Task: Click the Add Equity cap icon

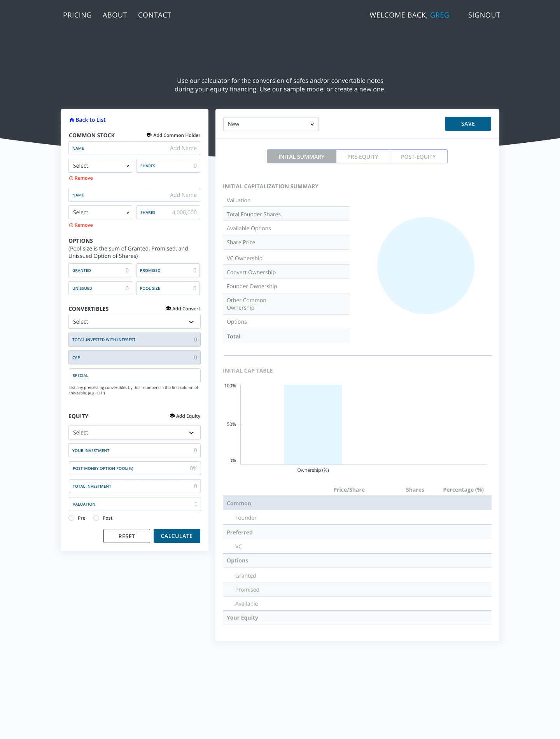Action: click(x=172, y=416)
